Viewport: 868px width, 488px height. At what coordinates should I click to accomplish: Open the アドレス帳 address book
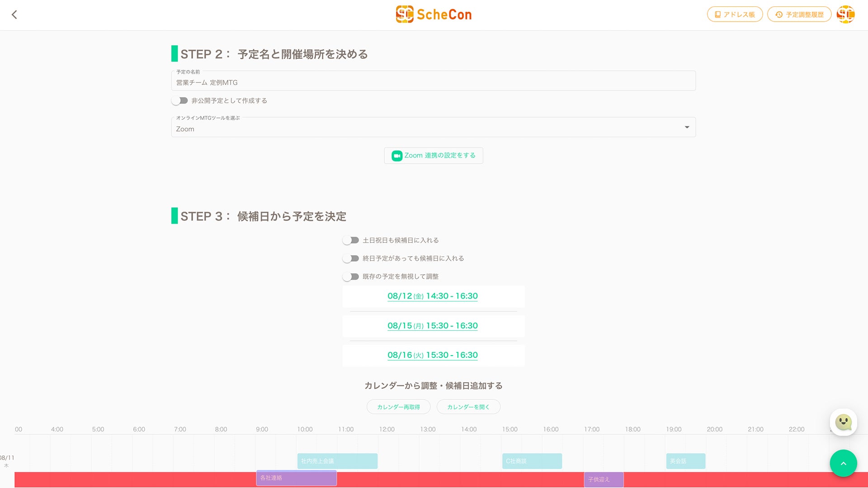pyautogui.click(x=735, y=14)
